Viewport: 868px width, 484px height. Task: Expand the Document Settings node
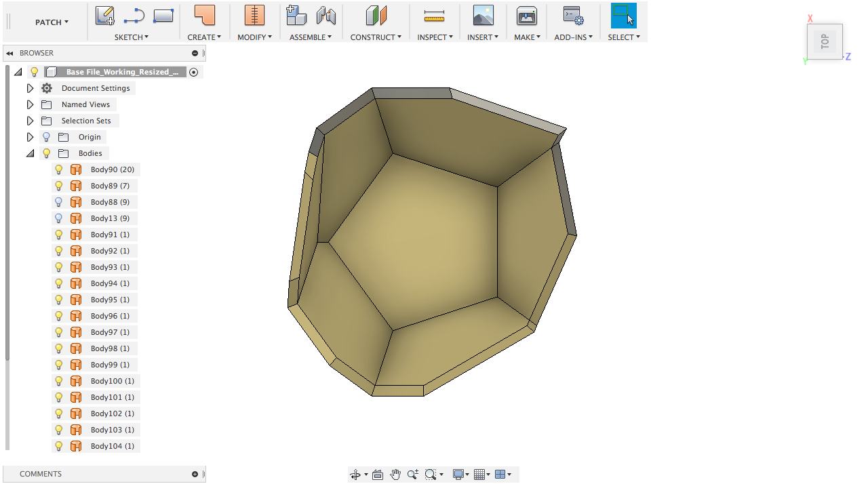[30, 88]
